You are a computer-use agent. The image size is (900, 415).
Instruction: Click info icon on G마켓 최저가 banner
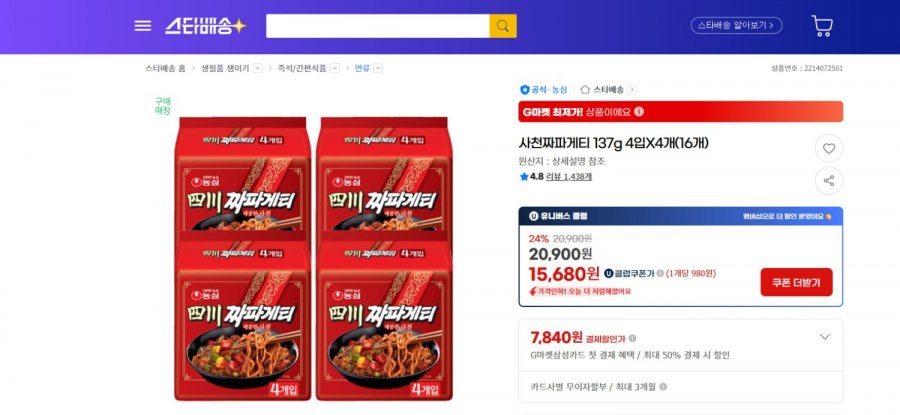pos(639,111)
